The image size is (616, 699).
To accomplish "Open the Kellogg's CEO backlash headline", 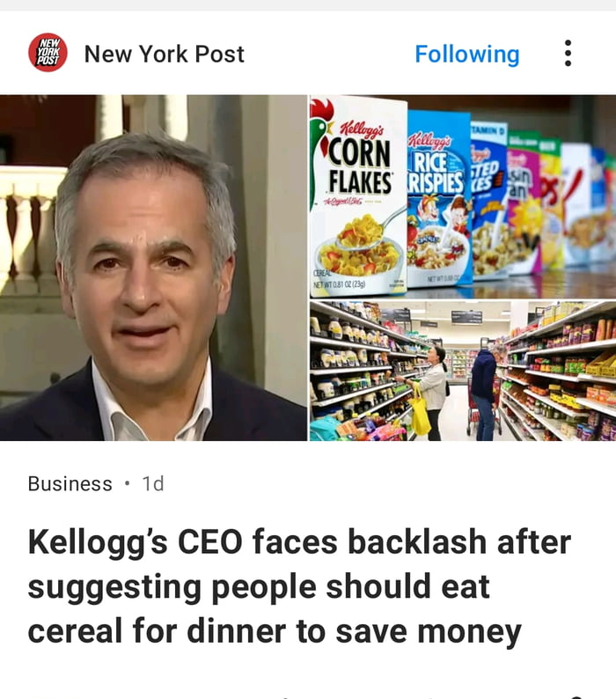I will [x=299, y=586].
